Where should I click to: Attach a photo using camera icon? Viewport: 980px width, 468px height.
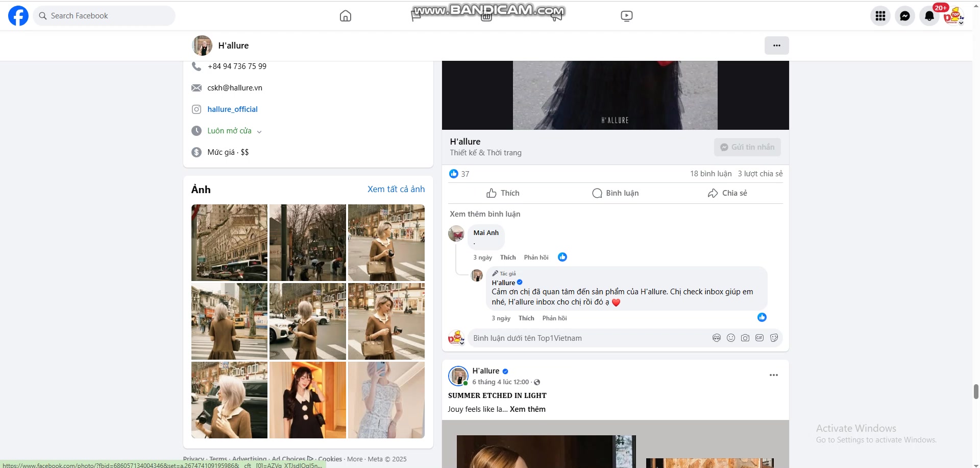tap(745, 338)
